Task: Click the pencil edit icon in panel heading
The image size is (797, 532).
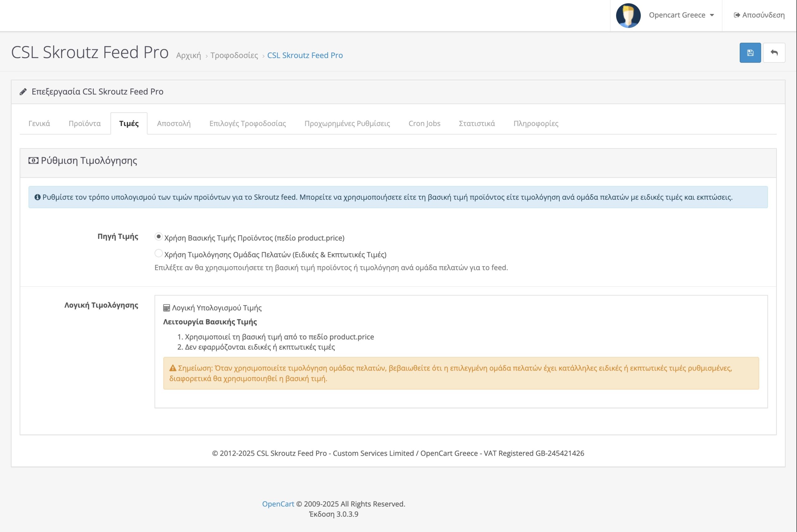Action: pyautogui.click(x=23, y=91)
